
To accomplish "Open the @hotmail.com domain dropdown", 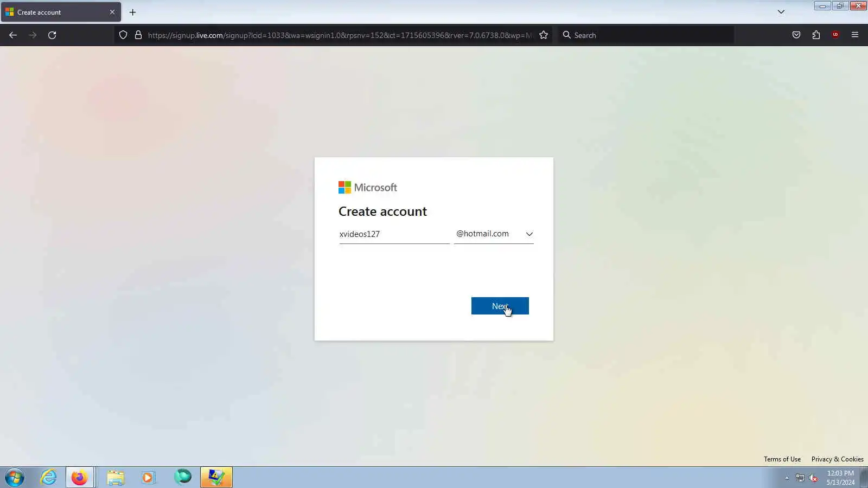I will pos(494,234).
